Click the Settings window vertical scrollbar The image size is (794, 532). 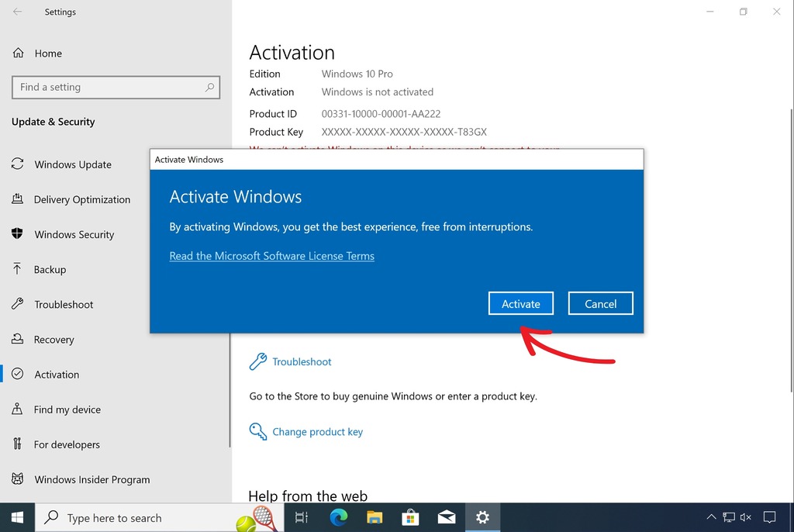(791, 250)
